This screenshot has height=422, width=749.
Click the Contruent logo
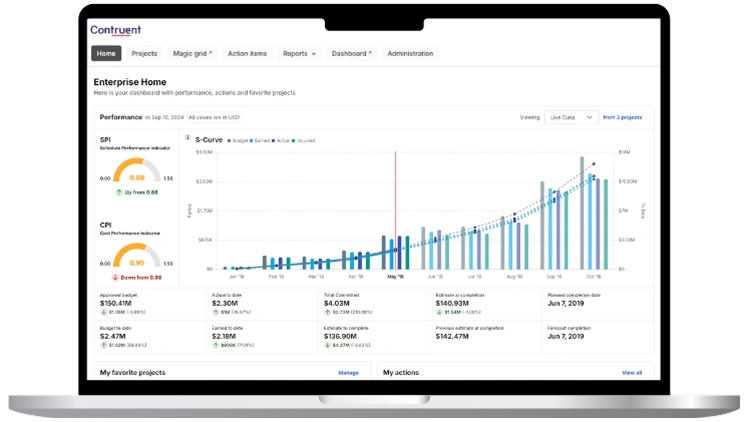115,30
